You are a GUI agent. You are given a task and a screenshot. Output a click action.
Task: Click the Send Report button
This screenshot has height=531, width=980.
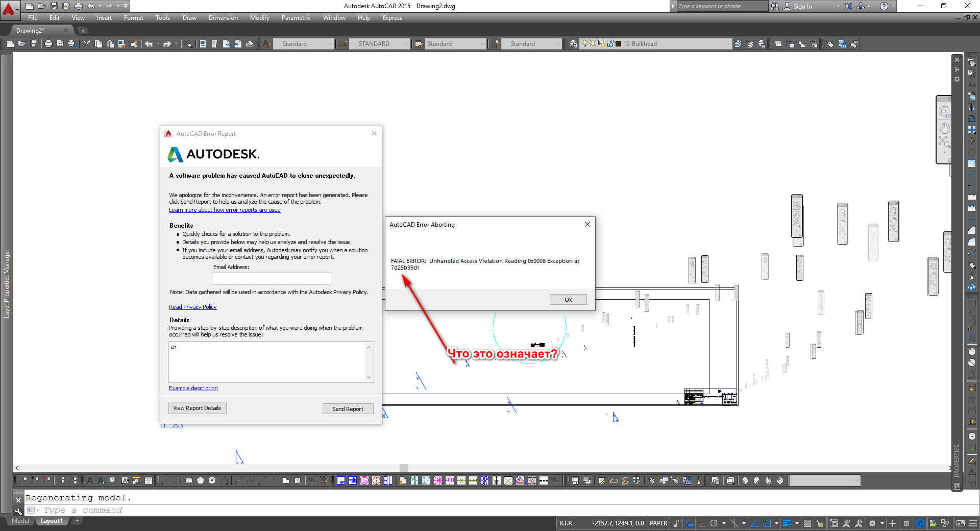(x=348, y=409)
